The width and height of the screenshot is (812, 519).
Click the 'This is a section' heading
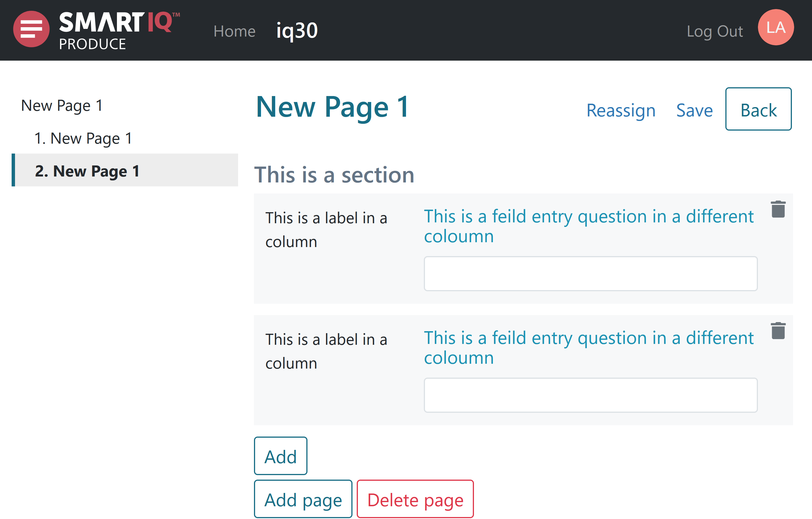point(334,175)
